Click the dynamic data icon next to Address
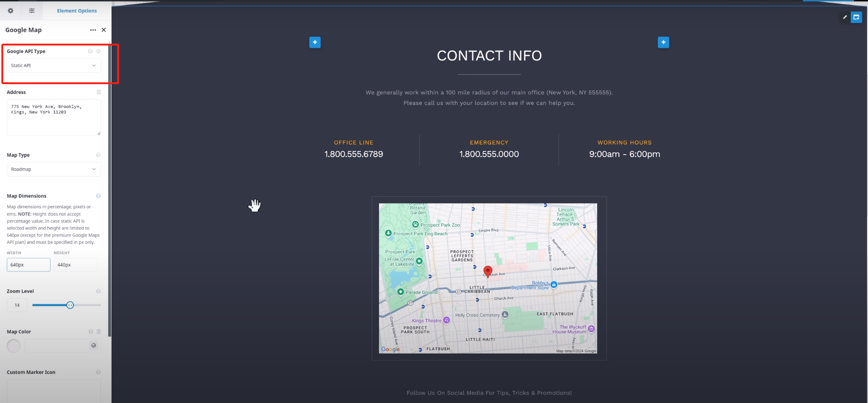This screenshot has width=868, height=403. pyautogui.click(x=99, y=92)
